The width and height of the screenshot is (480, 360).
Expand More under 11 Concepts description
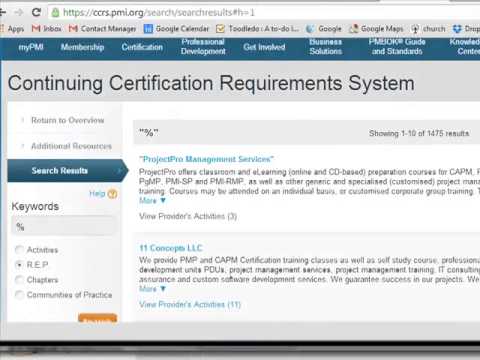click(152, 289)
